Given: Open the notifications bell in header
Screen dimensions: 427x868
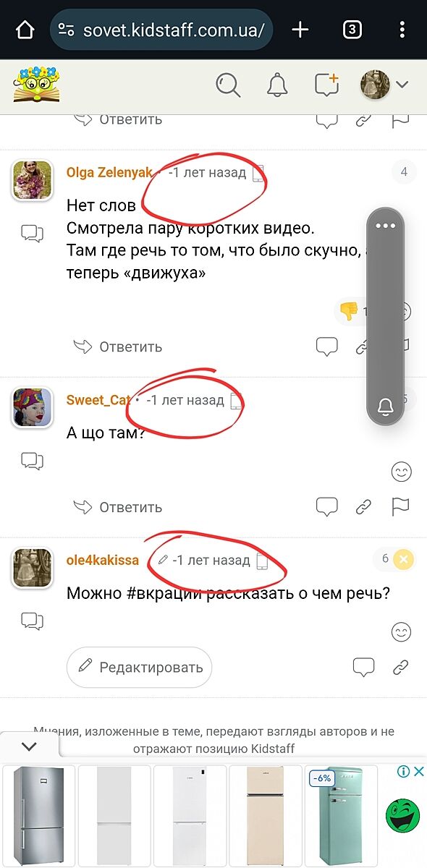Looking at the screenshot, I should pos(277,85).
